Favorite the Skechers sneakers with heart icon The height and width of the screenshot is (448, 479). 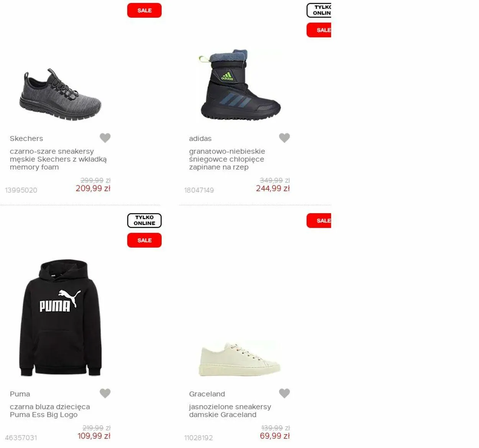click(105, 138)
